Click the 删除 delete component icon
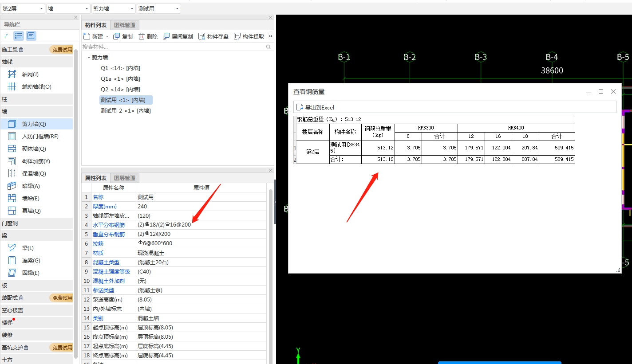Image resolution: width=632 pixels, height=364 pixels. tap(142, 36)
